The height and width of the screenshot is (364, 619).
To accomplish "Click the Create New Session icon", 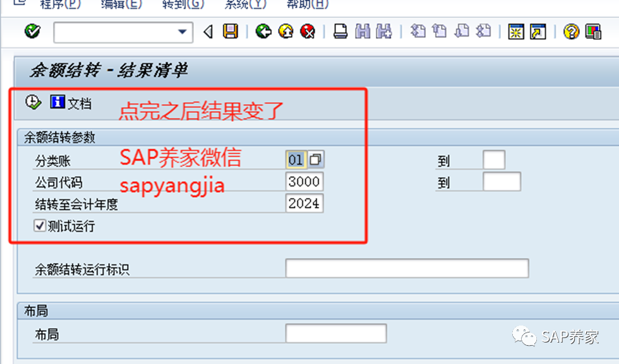I will click(516, 32).
